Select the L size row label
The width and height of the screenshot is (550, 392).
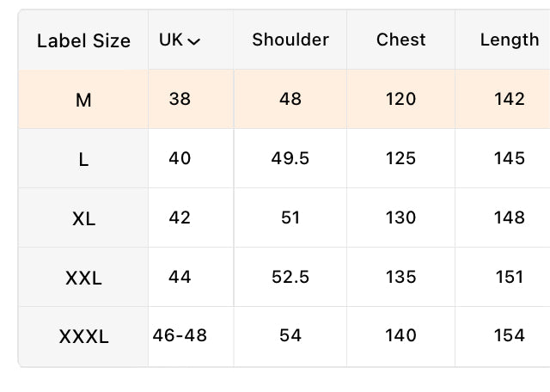coord(83,160)
